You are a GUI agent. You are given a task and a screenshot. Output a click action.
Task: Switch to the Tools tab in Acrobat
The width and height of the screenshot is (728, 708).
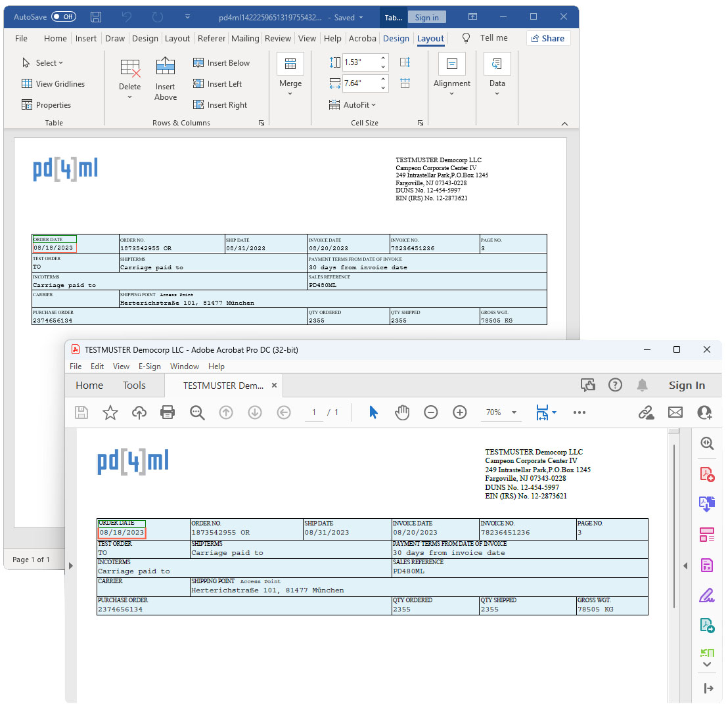pos(134,385)
